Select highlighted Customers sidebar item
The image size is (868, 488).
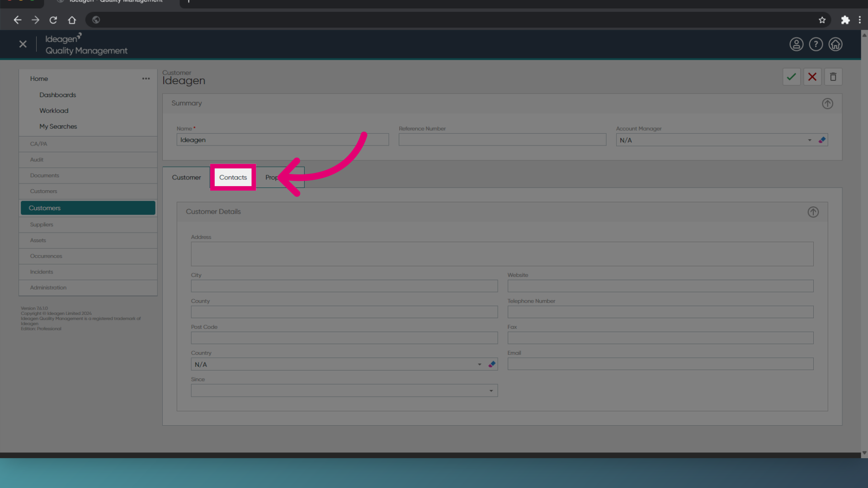(88, 208)
